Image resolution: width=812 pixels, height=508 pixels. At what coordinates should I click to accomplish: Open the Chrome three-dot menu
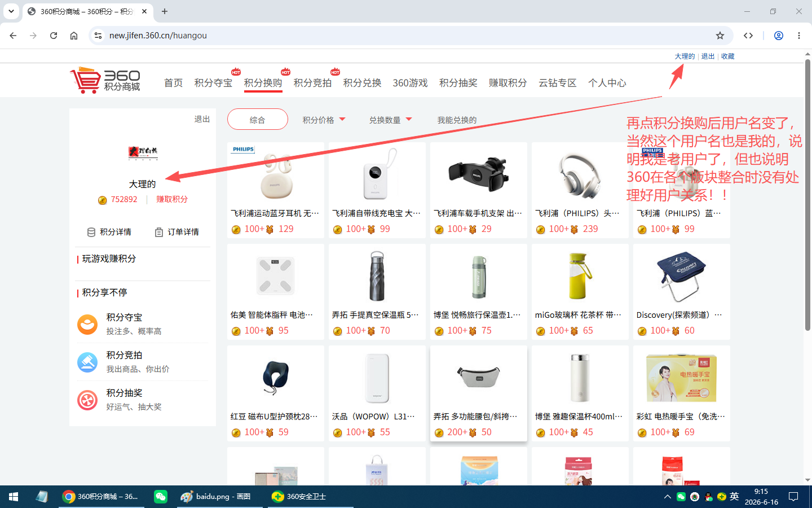coord(799,36)
